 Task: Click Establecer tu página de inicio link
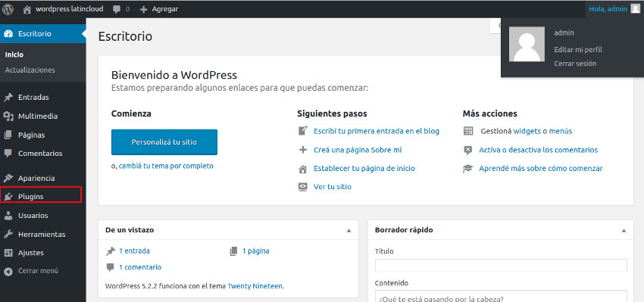click(364, 169)
